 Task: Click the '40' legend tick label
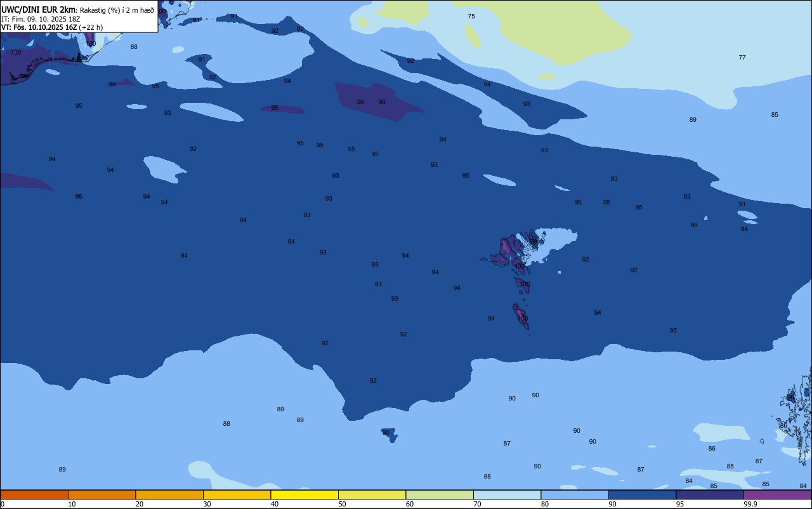[x=275, y=504]
